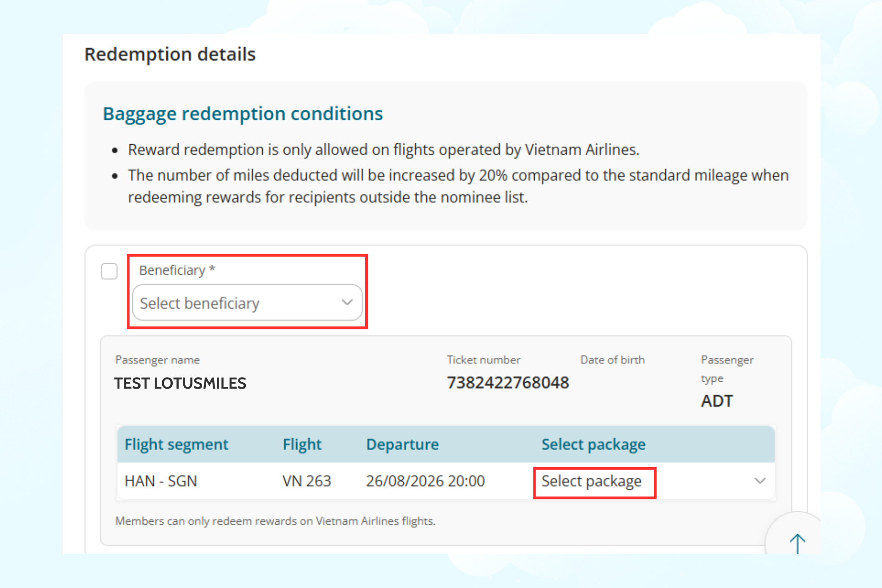Click flight number VN 263

coord(307,481)
